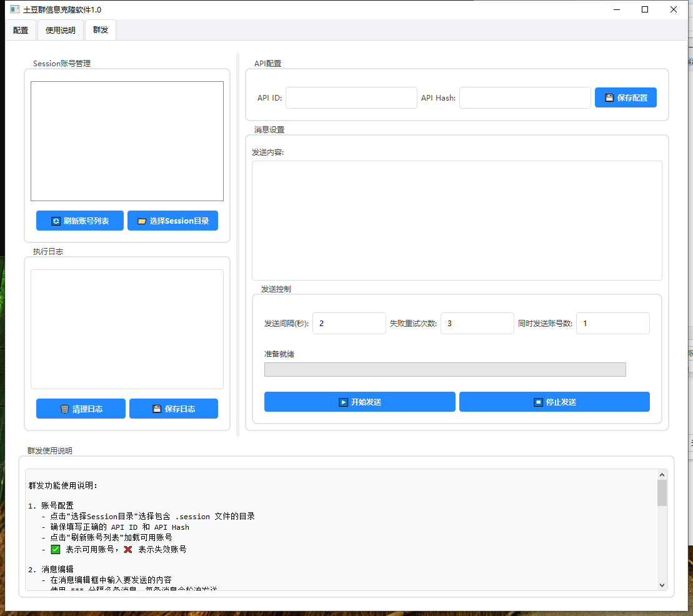Click the trash icon on 清理日志
The width and height of the screenshot is (693, 616).
click(65, 409)
